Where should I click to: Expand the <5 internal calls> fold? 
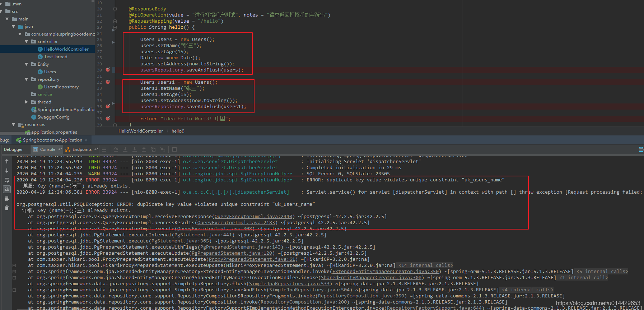pyautogui.click(x=602, y=272)
